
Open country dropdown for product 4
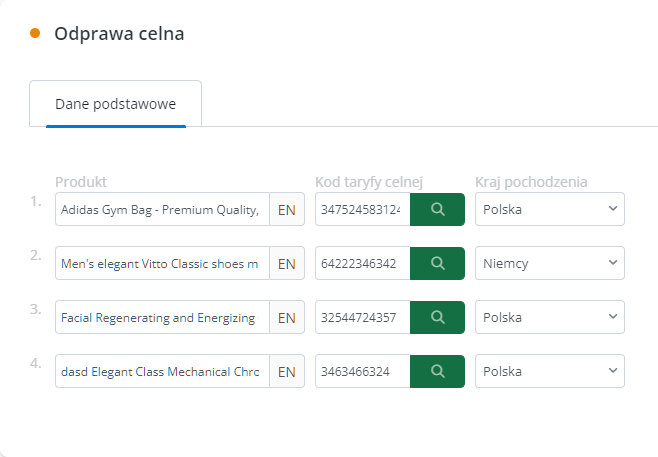coord(550,371)
